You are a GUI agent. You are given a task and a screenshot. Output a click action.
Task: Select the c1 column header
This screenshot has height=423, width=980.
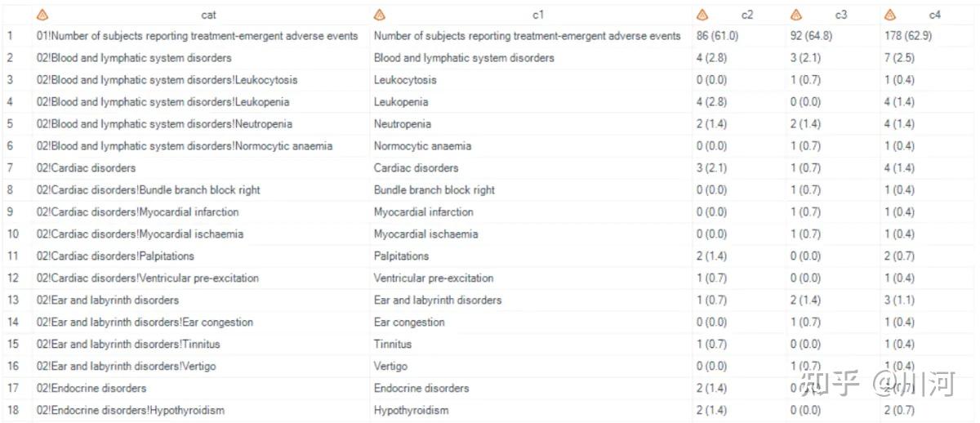pyautogui.click(x=538, y=15)
